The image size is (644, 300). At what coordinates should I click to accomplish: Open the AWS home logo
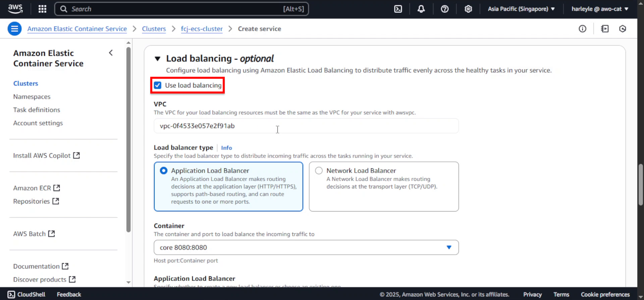tap(15, 9)
